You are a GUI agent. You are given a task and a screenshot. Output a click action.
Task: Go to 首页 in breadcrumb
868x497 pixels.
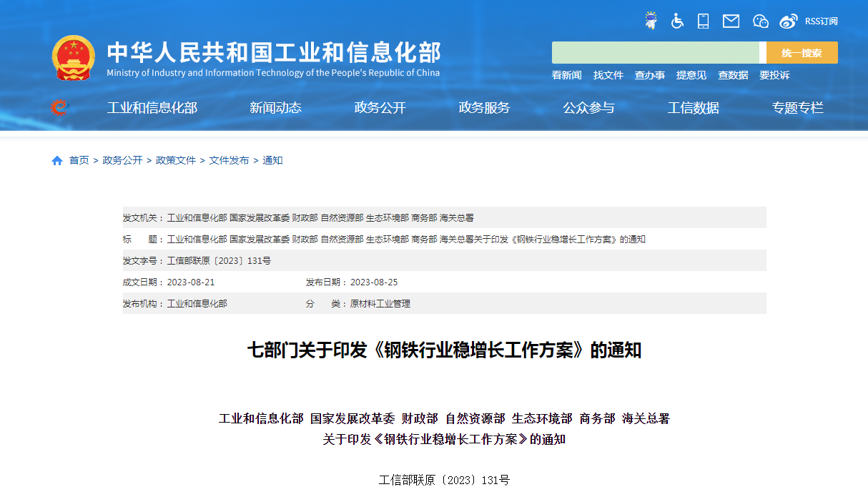tap(79, 160)
